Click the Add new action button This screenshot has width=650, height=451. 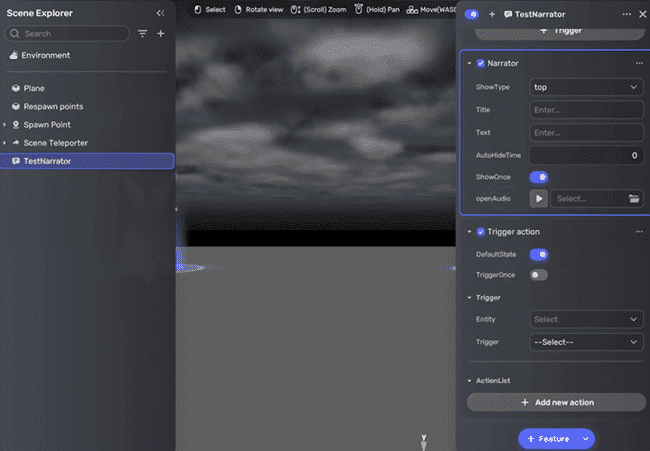(x=556, y=402)
